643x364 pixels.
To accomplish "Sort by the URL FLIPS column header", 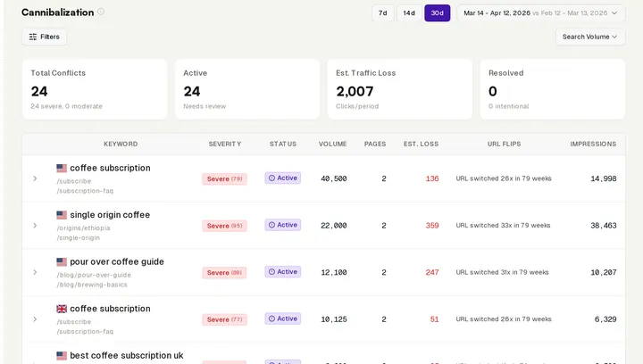I will (504, 145).
